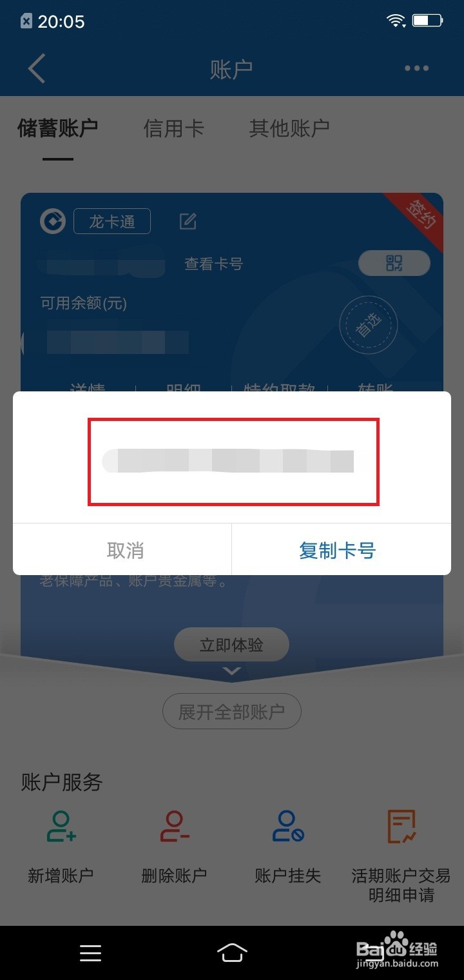Viewport: 464px width, 980px height.
Task: Select the 储蓄账户 tab
Action: pyautogui.click(x=57, y=128)
